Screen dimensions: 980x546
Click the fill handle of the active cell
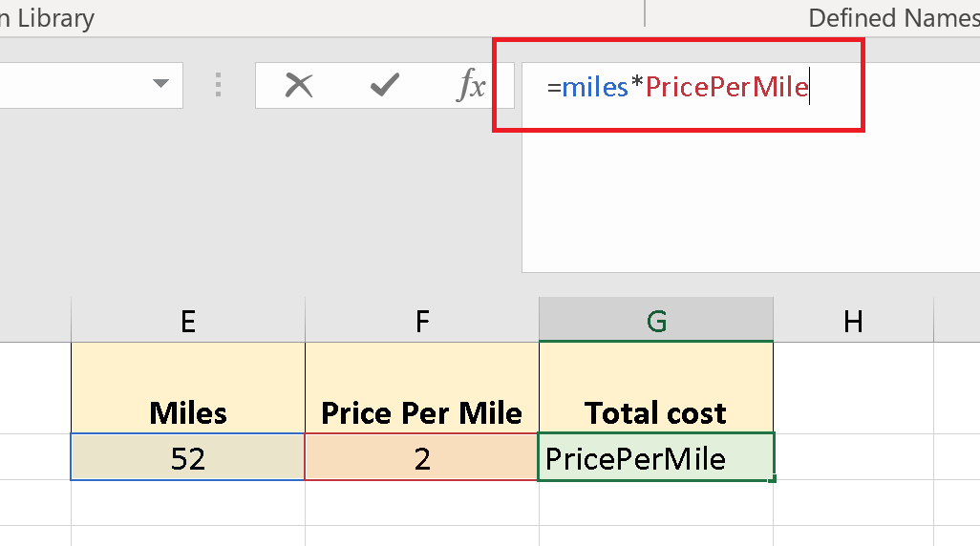[x=772, y=479]
